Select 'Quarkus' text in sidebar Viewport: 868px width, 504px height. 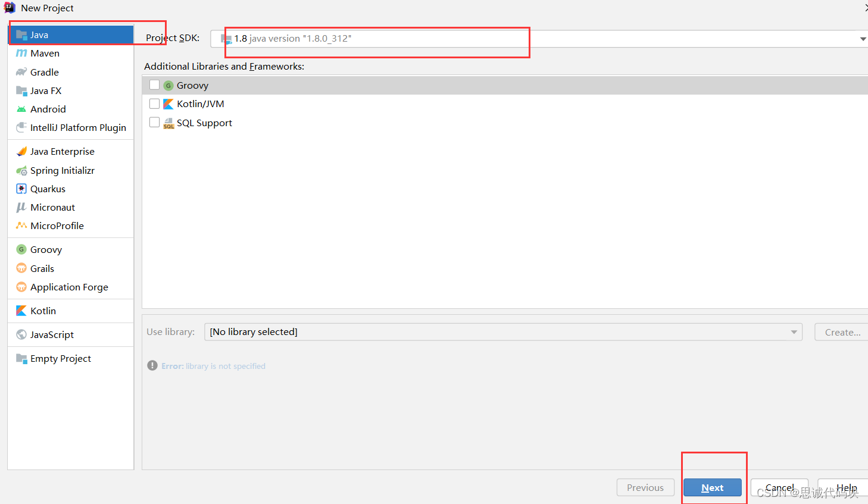(x=48, y=189)
